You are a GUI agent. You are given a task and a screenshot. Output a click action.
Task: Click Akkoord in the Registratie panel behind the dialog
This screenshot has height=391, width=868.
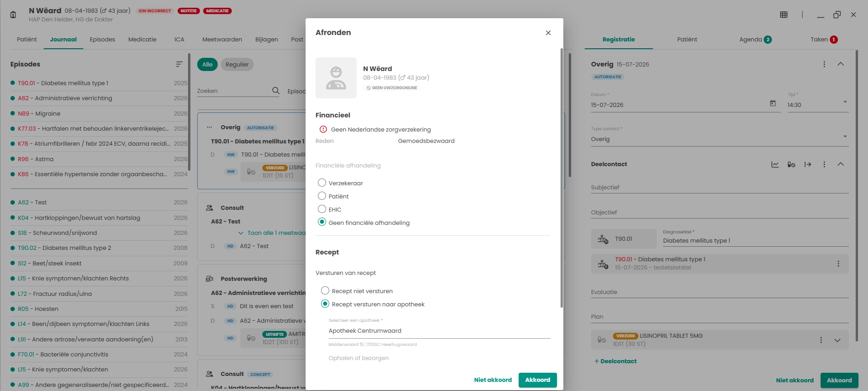(839, 381)
